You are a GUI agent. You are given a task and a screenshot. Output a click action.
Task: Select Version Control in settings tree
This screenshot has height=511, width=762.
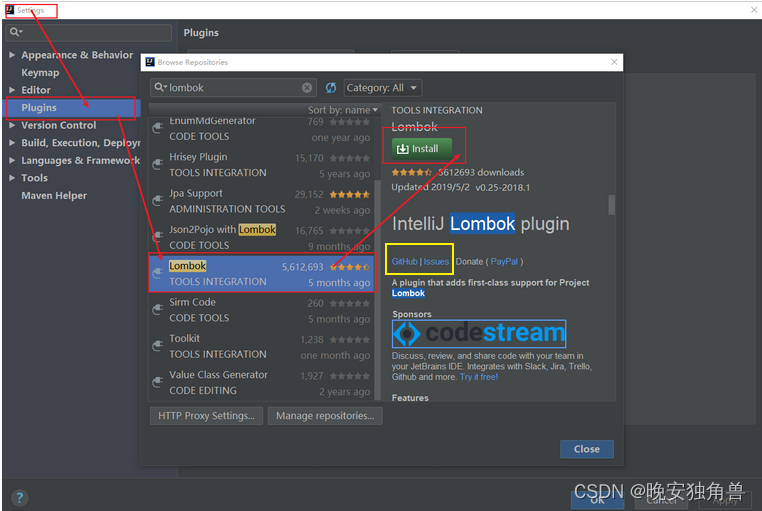[x=59, y=125]
